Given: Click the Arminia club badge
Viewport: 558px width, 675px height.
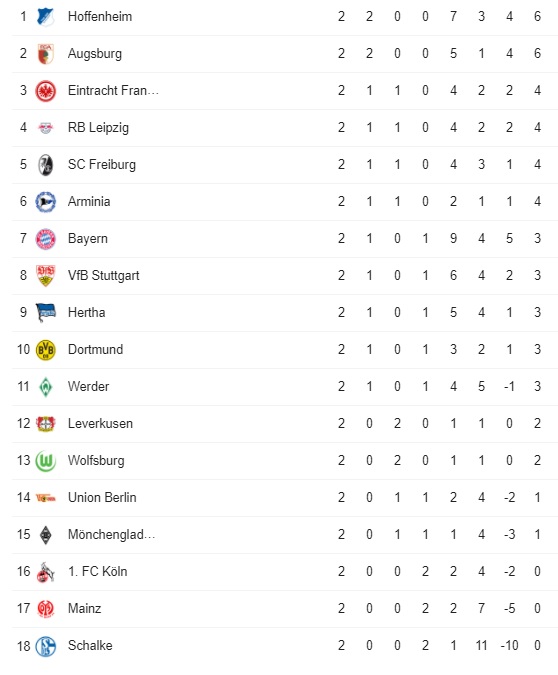Looking at the screenshot, I should 46,202.
